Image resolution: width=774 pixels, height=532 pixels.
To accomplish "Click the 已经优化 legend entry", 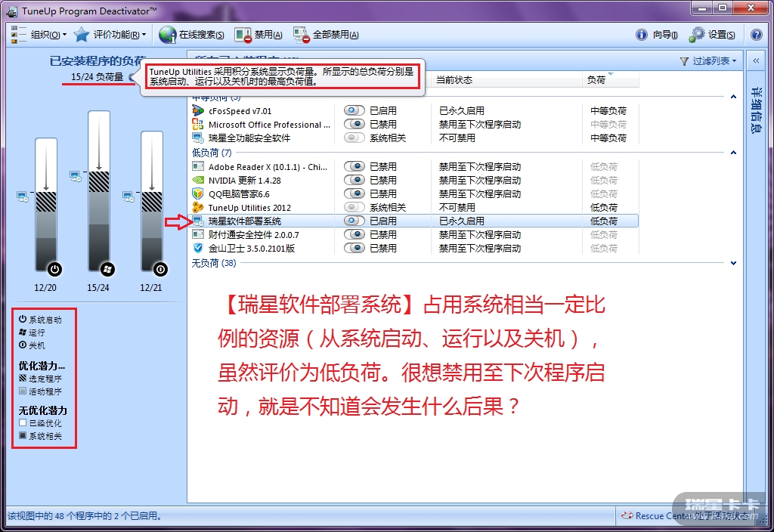I will coord(40,423).
